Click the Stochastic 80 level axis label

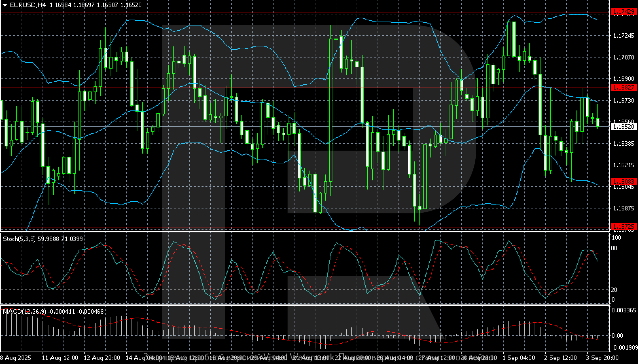[x=614, y=248]
